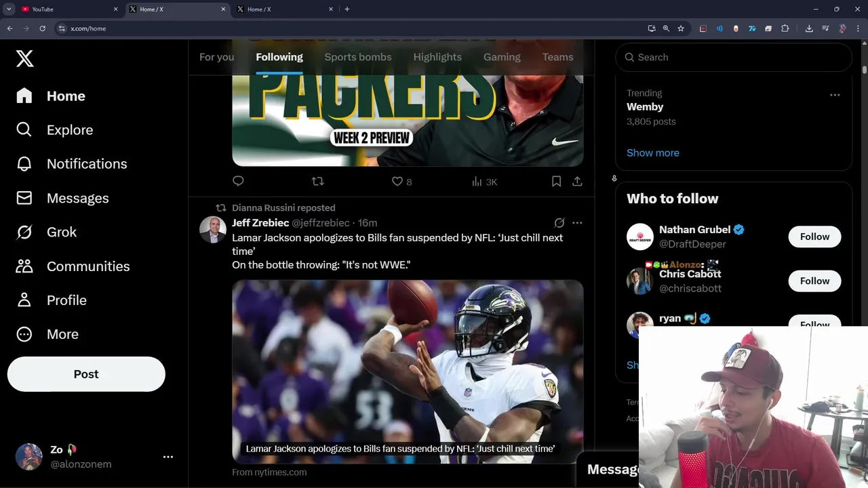The width and height of the screenshot is (868, 488).
Task: Open options for Wemby trend
Action: coord(835,95)
